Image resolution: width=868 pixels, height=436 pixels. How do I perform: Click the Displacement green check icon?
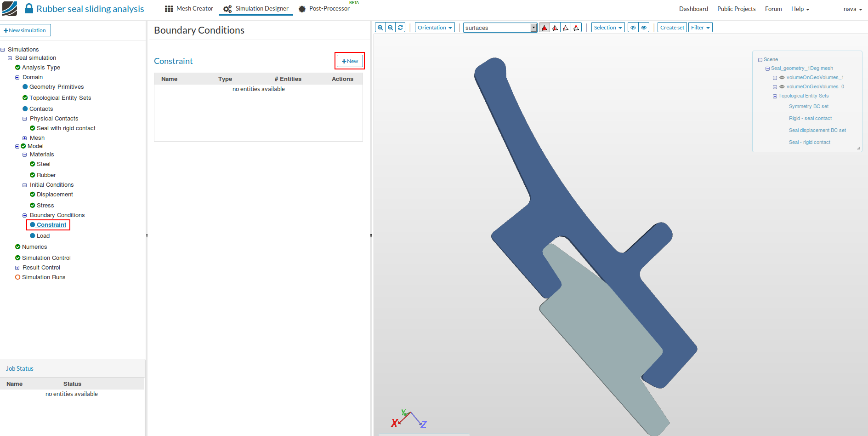[33, 195]
